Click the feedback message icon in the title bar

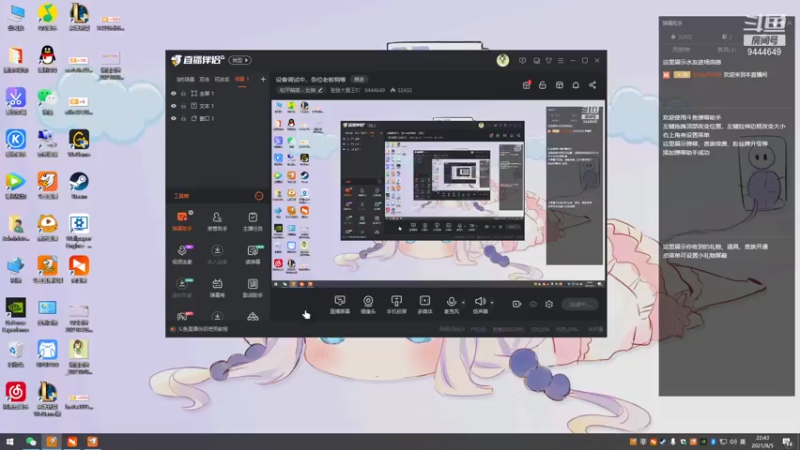[522, 60]
